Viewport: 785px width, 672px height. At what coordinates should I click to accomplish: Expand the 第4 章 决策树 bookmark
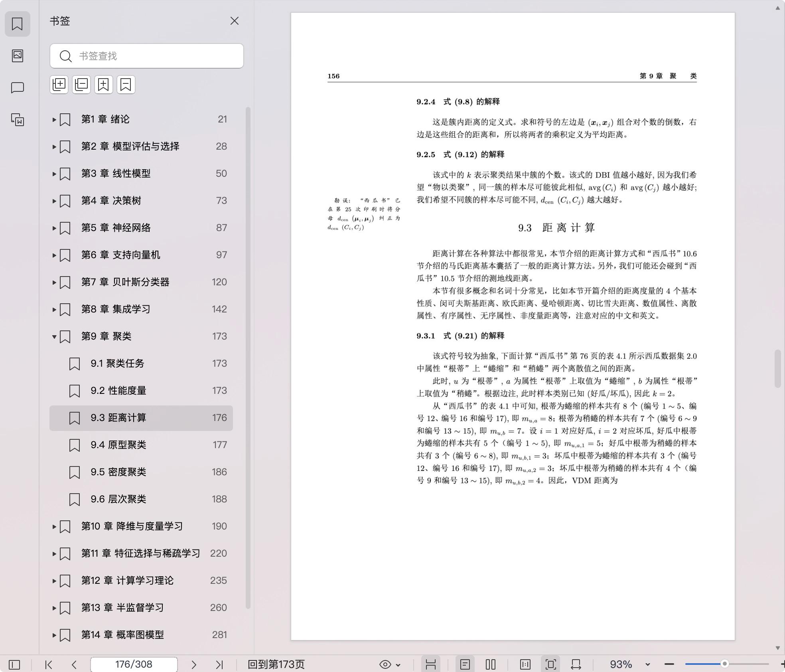tap(54, 201)
